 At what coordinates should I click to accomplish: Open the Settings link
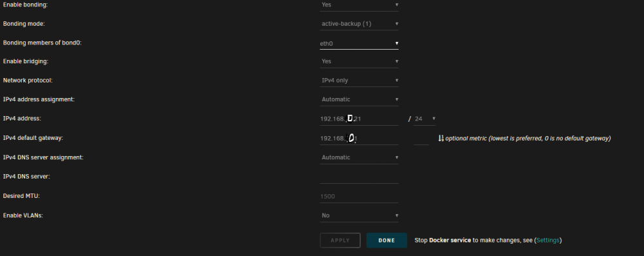point(548,240)
